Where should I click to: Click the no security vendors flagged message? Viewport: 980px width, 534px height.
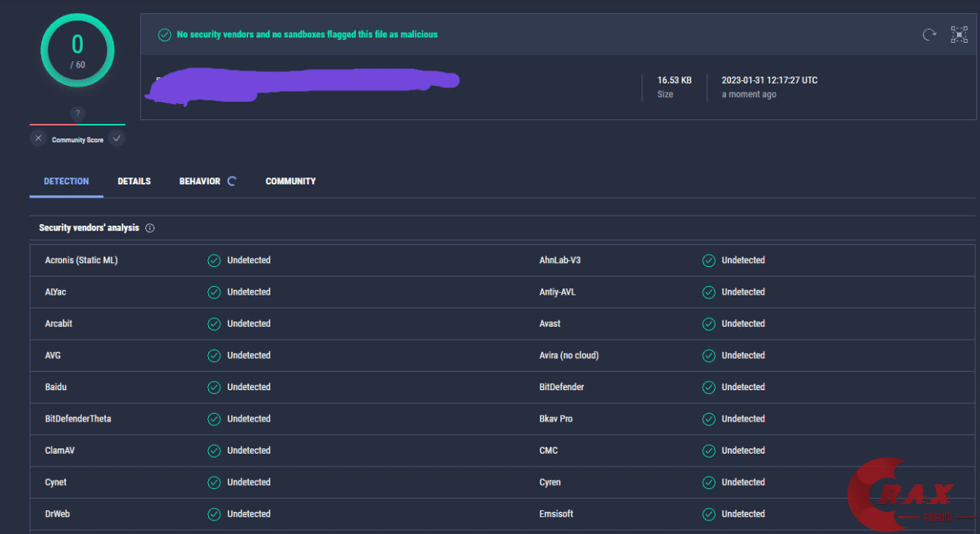[307, 34]
